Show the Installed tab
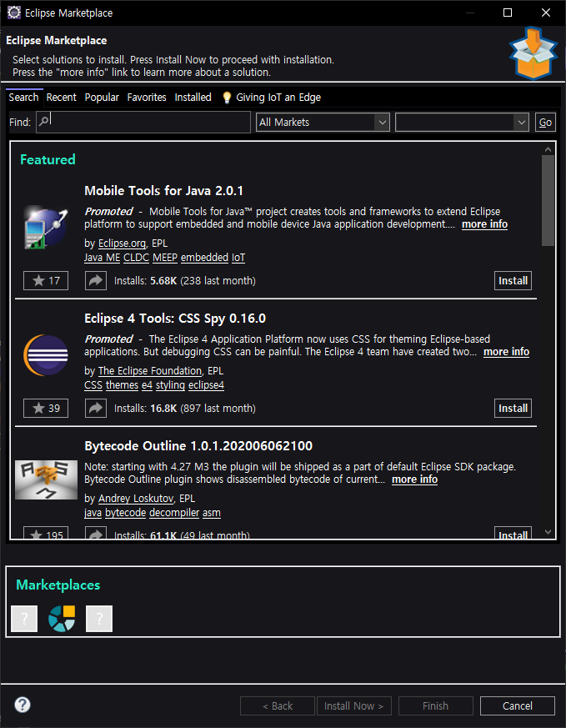This screenshot has height=728, width=566. pyautogui.click(x=193, y=97)
